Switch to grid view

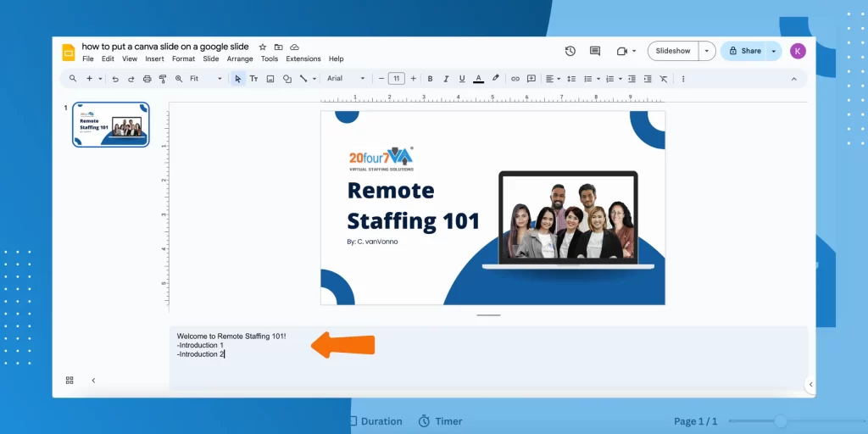(x=70, y=381)
